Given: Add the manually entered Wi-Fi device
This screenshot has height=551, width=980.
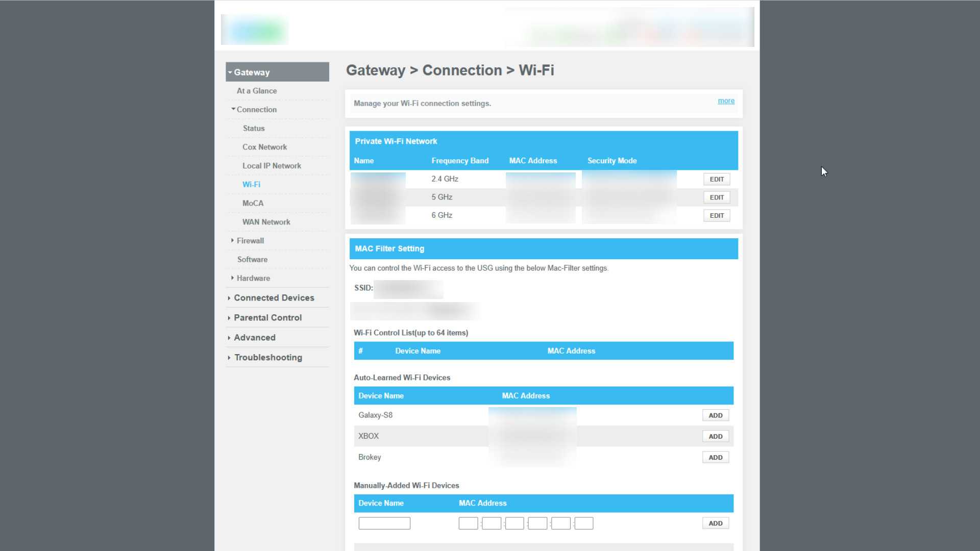Looking at the screenshot, I should 716,523.
